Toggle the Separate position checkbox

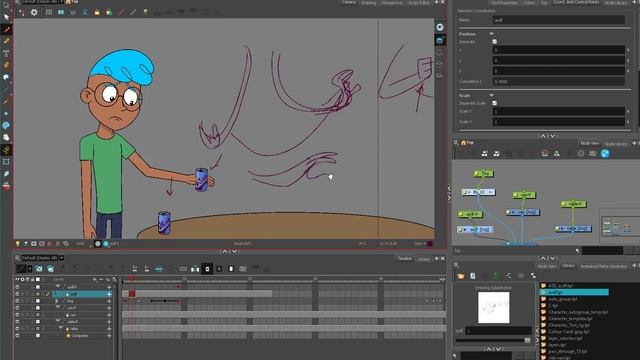tap(494, 42)
